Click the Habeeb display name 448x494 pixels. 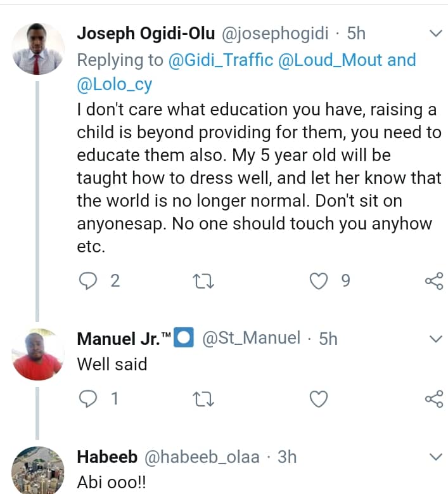point(105,457)
